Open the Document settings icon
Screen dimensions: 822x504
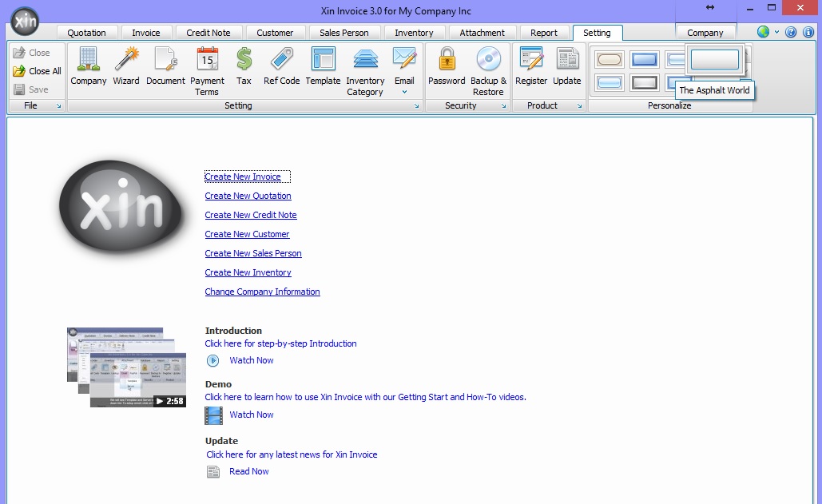(x=165, y=65)
